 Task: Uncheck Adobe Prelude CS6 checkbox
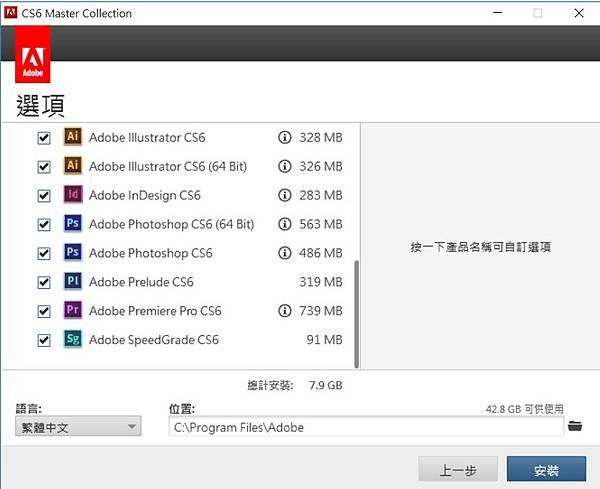coord(44,282)
